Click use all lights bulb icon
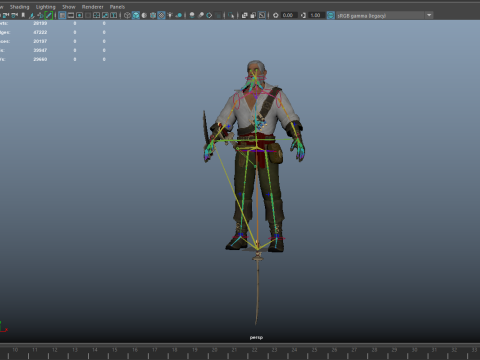Screen dimensions: 480x360 (170, 15)
